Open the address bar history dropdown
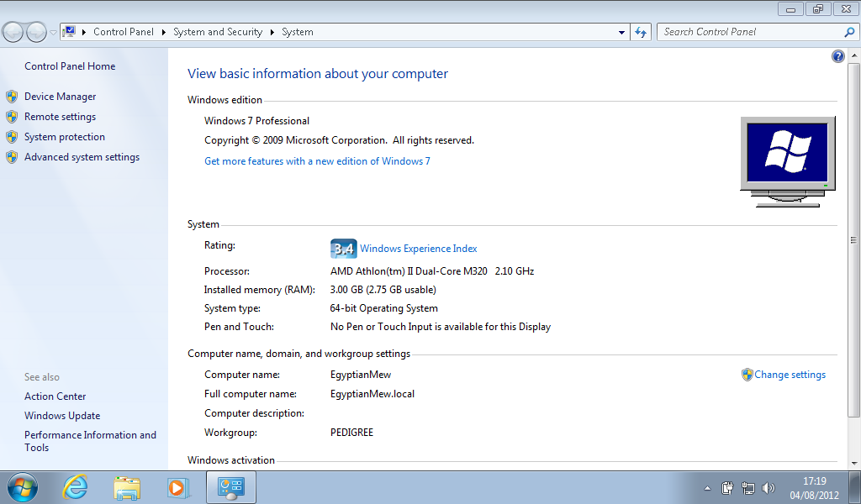861x504 pixels. pos(621,33)
